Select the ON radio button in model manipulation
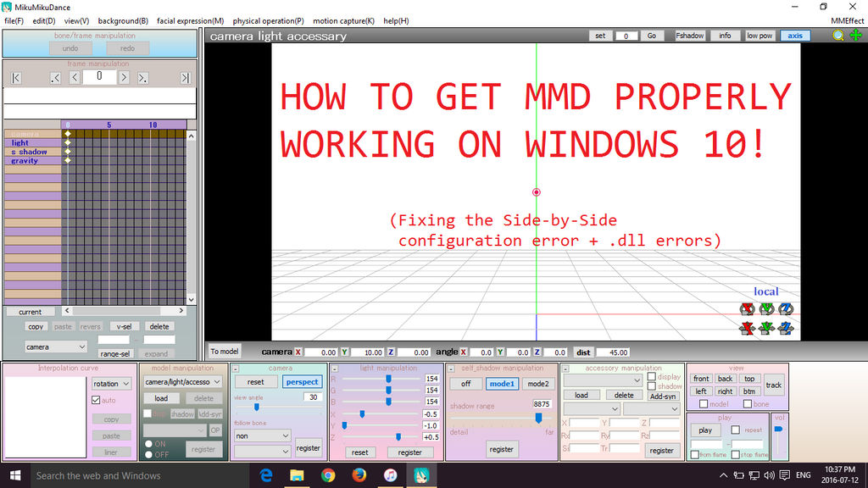 [149, 444]
